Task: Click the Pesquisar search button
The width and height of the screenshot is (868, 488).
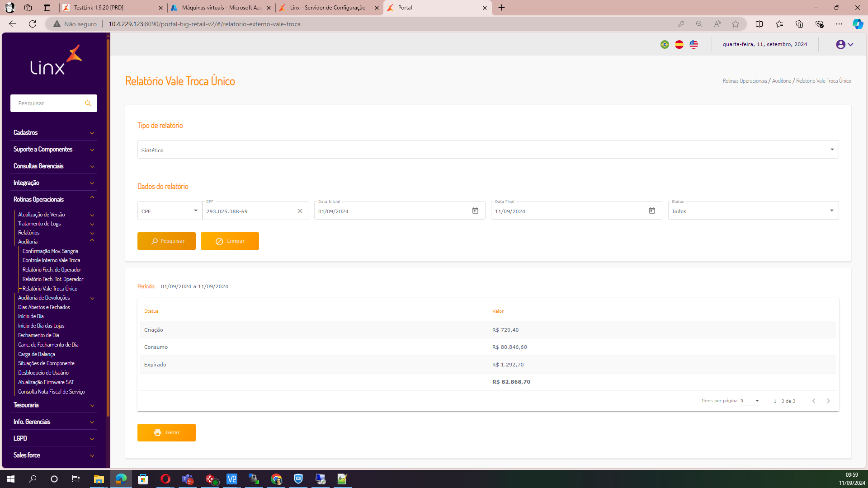Action: (x=166, y=241)
